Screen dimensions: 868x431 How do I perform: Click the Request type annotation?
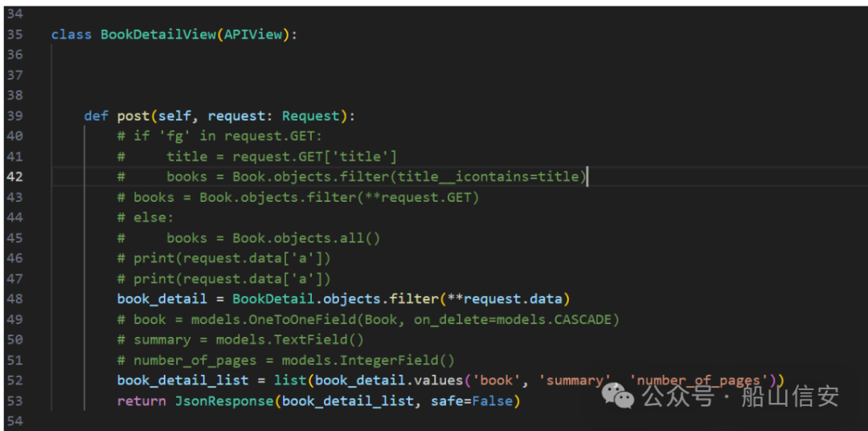click(x=310, y=116)
